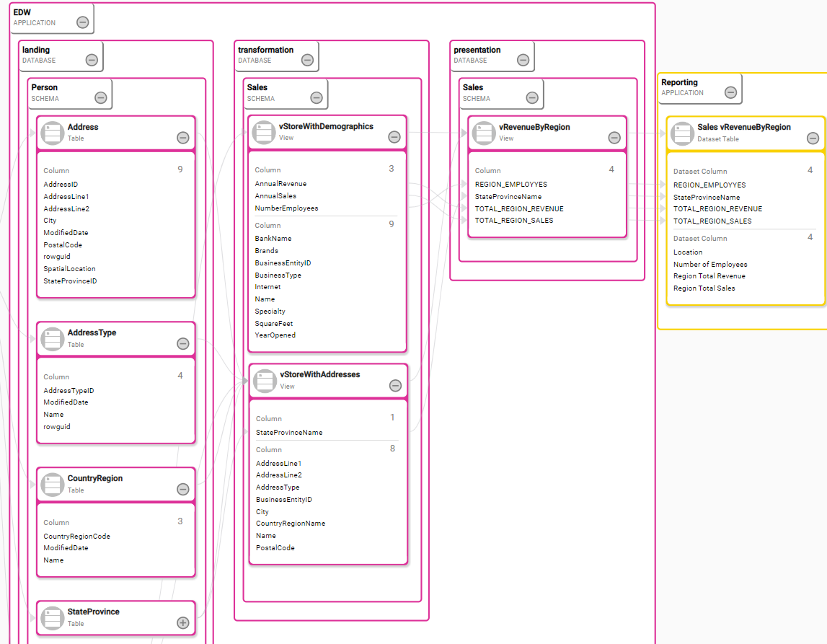Screen dimensions: 827x644
Task: Select the BankName column
Action: click(273, 239)
